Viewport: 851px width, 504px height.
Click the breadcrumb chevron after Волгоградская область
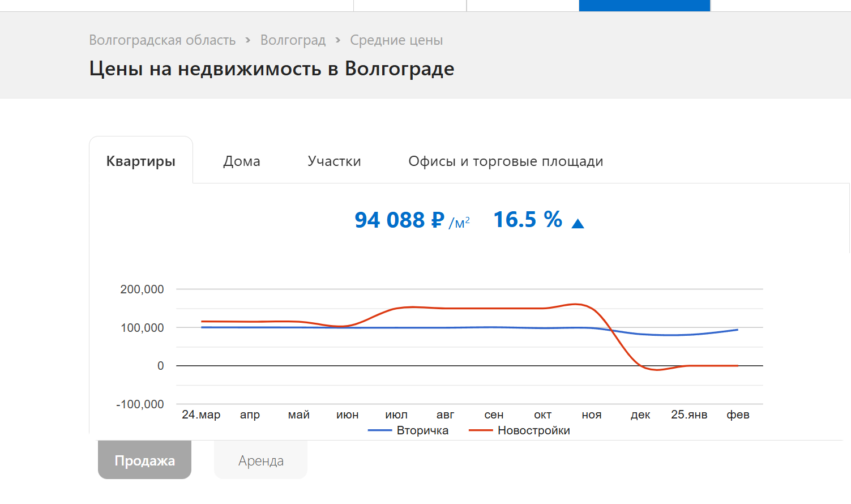(x=248, y=40)
